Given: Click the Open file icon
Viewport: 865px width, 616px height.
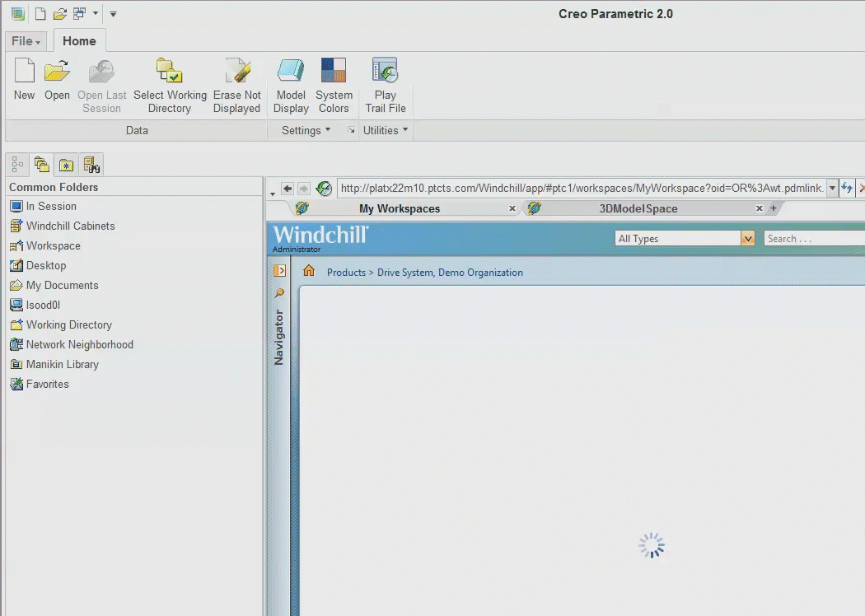Looking at the screenshot, I should click(x=57, y=78).
